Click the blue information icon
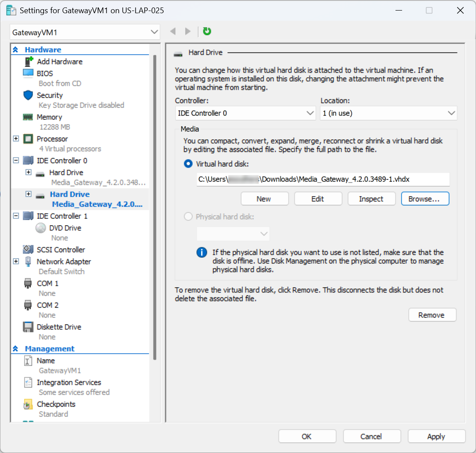 tap(201, 252)
